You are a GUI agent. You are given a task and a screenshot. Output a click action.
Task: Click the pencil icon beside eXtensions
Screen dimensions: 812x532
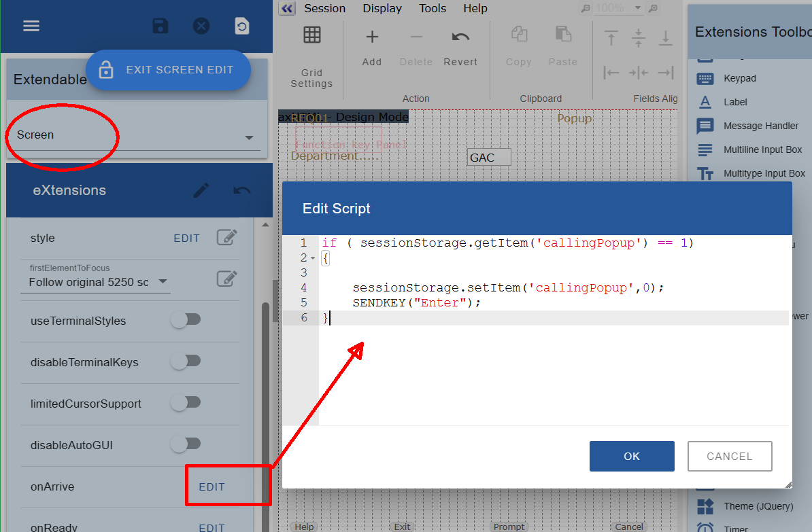point(201,190)
